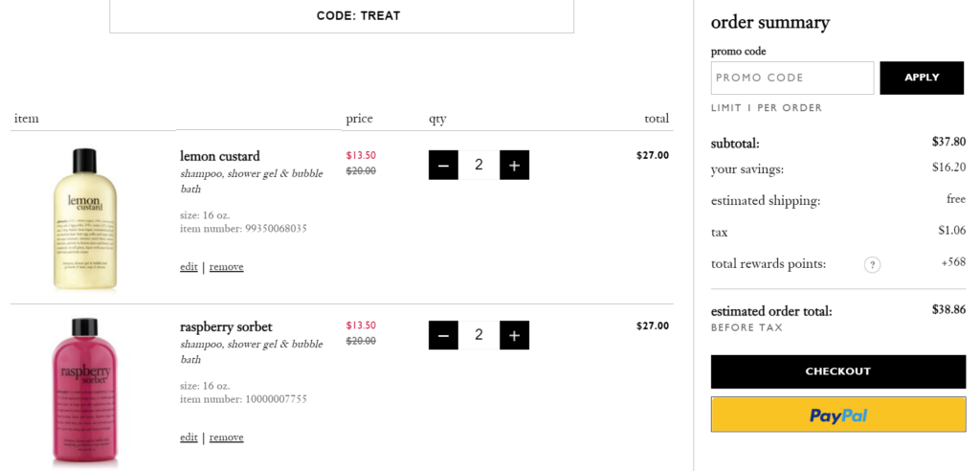Pay using the PayPal button
980x471 pixels.
[837, 415]
